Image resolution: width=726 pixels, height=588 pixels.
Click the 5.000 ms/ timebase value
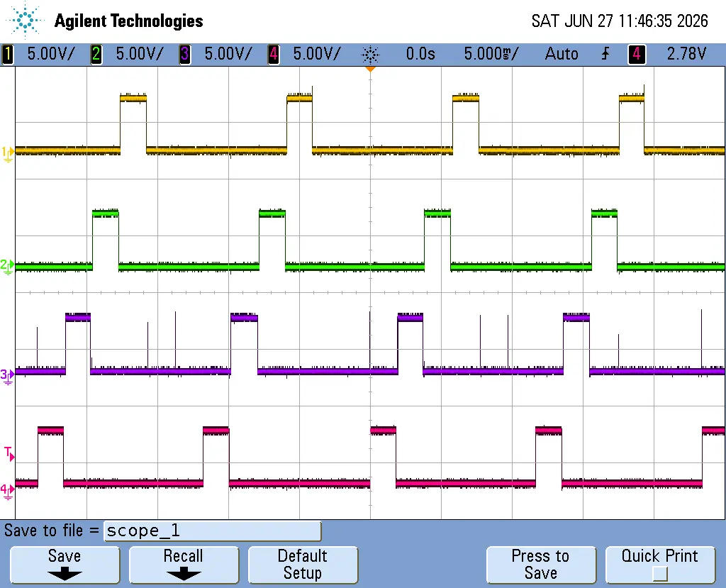coord(491,54)
